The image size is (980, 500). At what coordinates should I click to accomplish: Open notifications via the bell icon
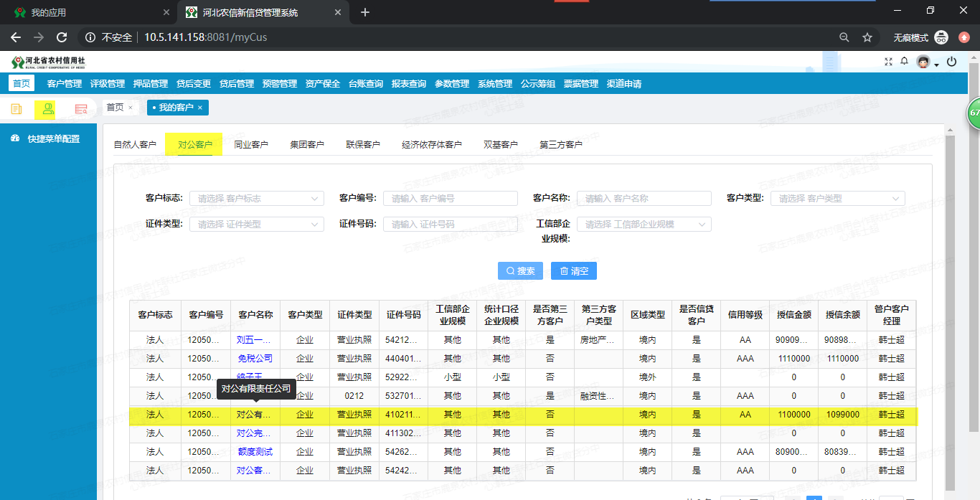click(905, 62)
